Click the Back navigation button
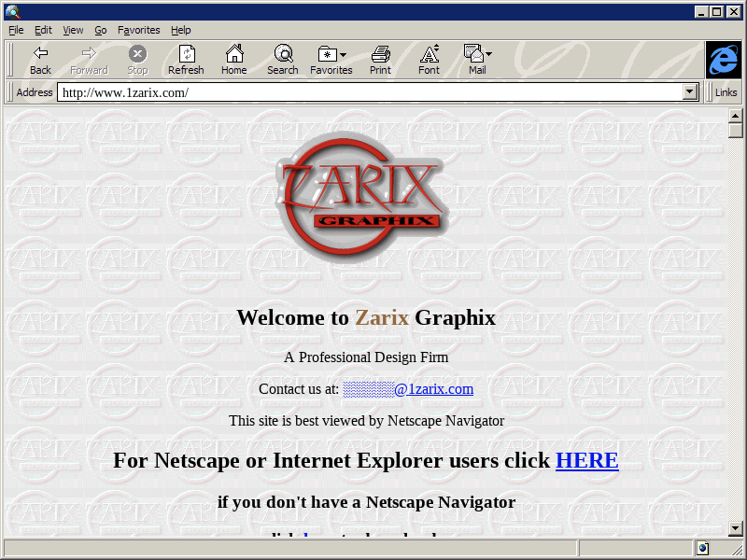The image size is (747, 560). click(40, 60)
